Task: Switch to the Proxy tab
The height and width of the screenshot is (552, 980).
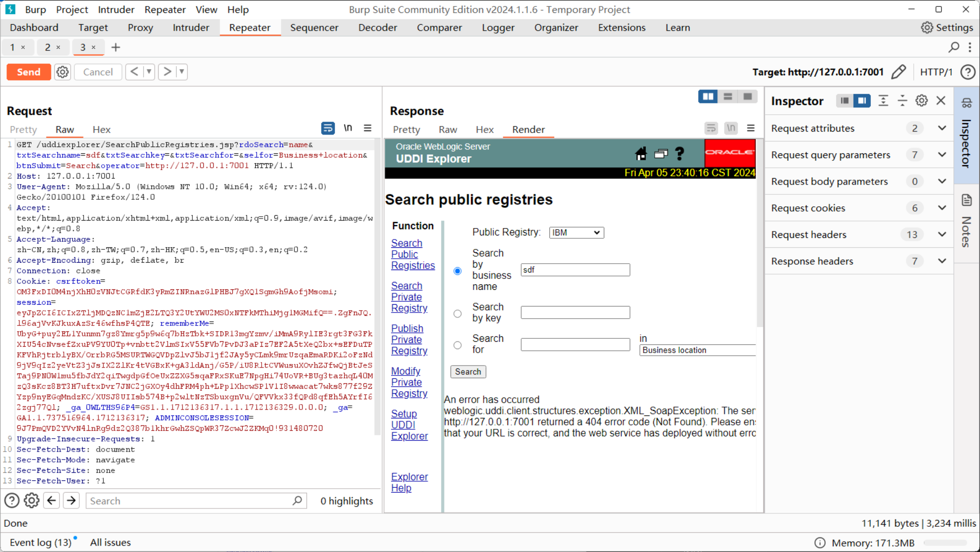Action: (140, 28)
